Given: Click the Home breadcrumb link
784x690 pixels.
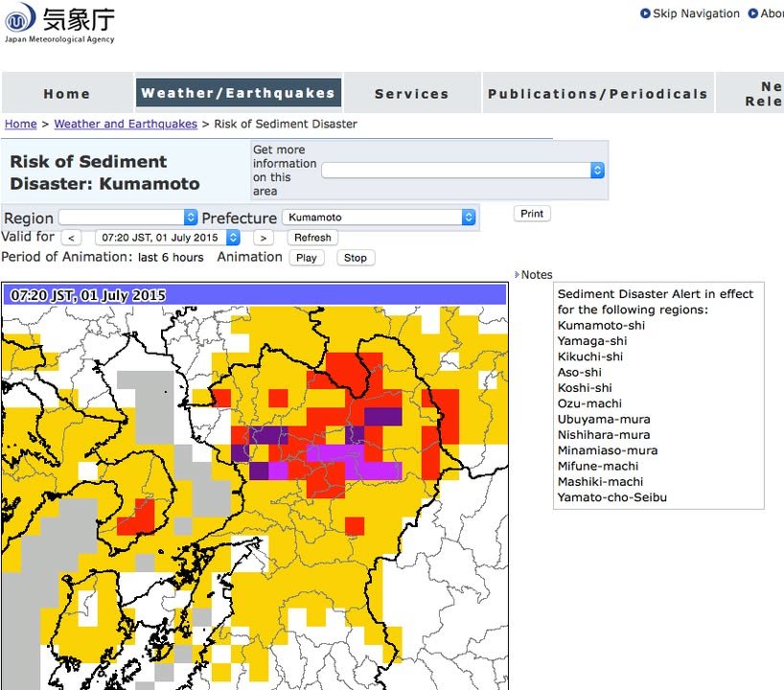Looking at the screenshot, I should pyautogui.click(x=20, y=124).
